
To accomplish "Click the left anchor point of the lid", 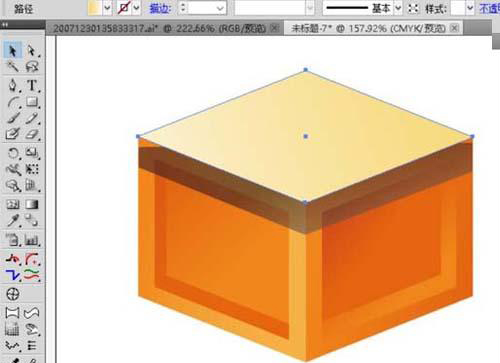I will pos(138,136).
